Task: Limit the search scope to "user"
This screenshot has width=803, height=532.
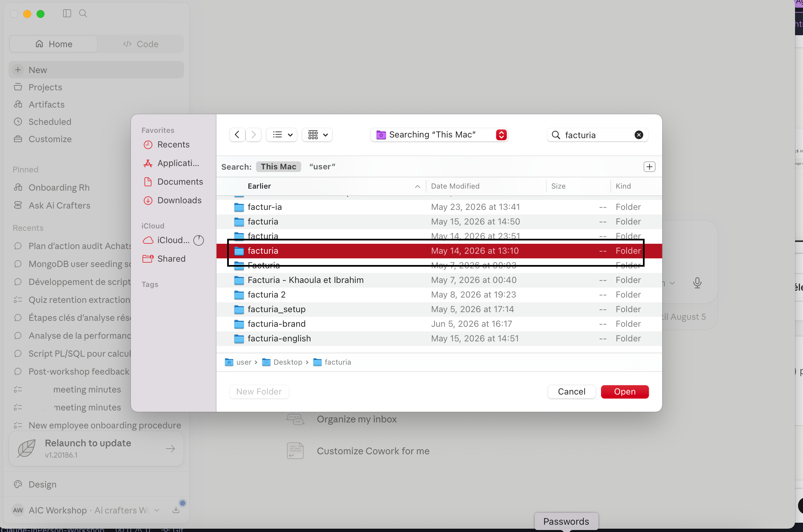Action: (x=322, y=167)
